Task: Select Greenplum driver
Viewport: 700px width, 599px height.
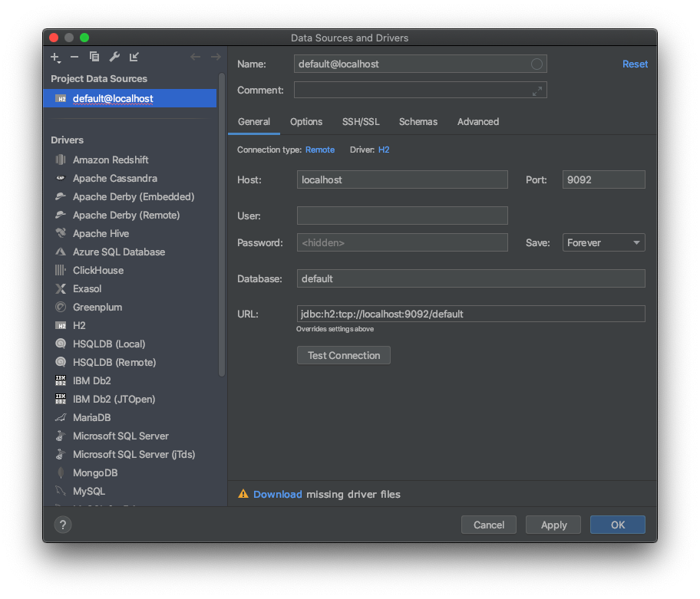Action: coord(130,308)
